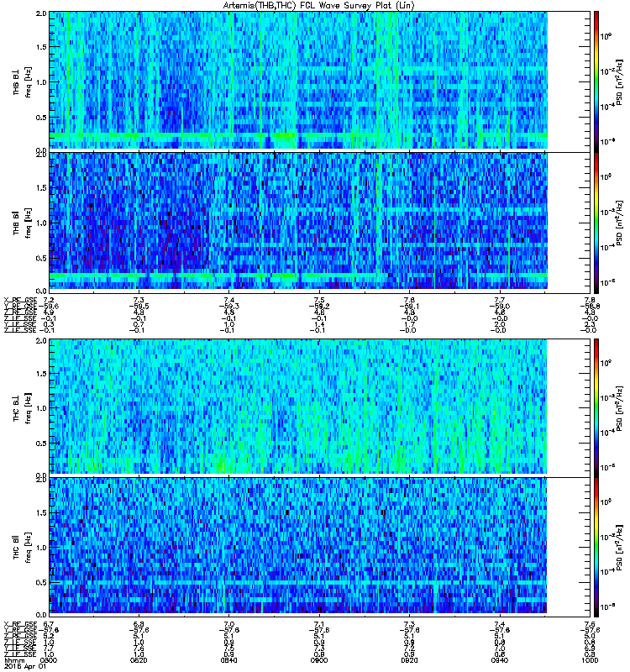Click the 1.0 tick on THC B-perpendicular axis
630x672 pixels.
pyautogui.click(x=41, y=408)
